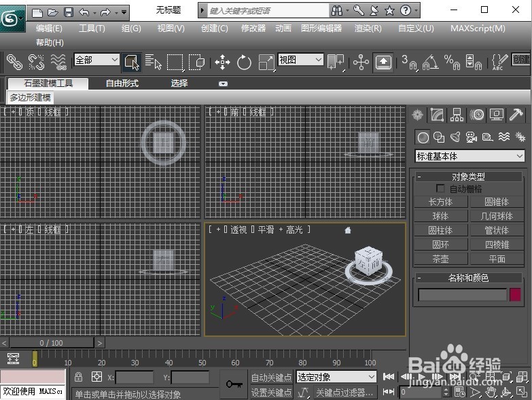Choose rectangular selection region tool

tap(175, 62)
